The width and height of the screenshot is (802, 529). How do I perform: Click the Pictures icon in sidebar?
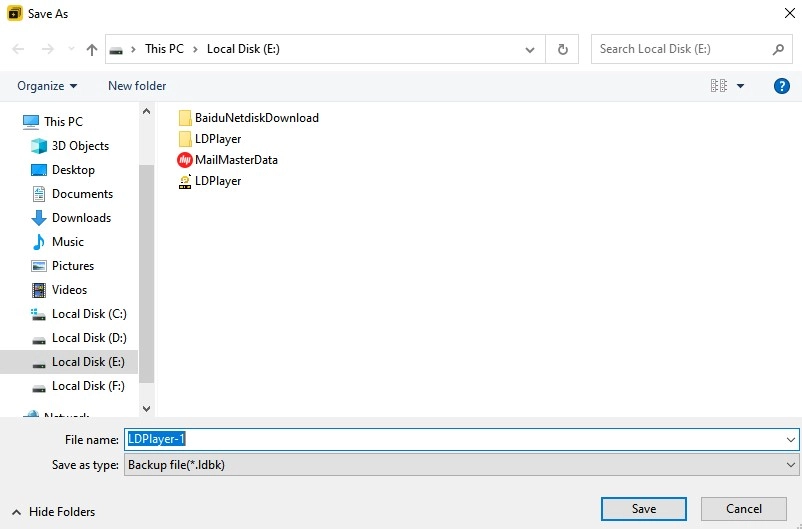39,266
